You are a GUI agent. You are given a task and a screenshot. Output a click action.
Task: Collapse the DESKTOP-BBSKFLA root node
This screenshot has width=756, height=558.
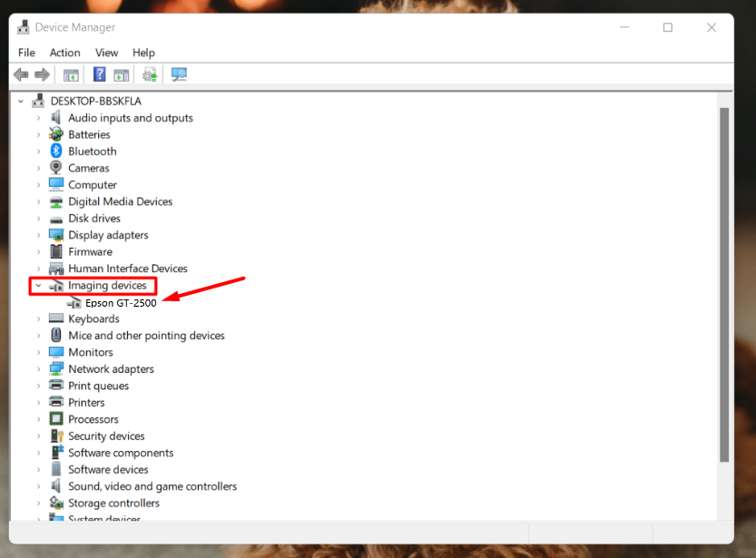21,102
